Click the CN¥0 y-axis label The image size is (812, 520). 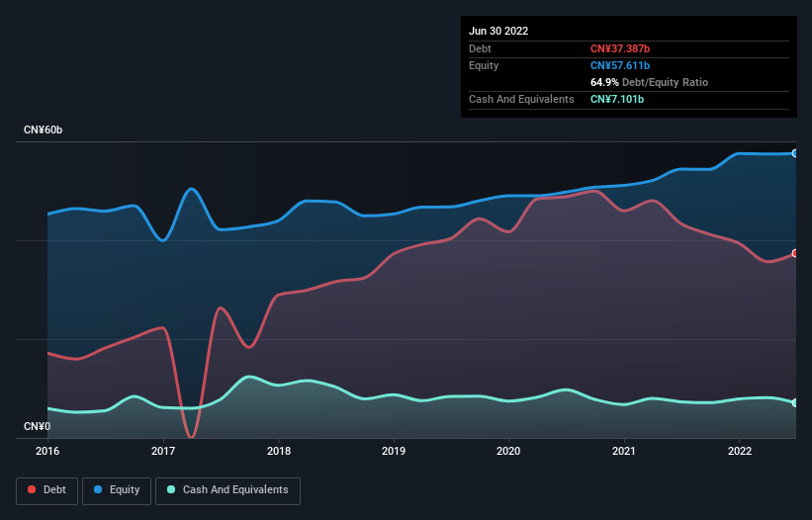(38, 426)
